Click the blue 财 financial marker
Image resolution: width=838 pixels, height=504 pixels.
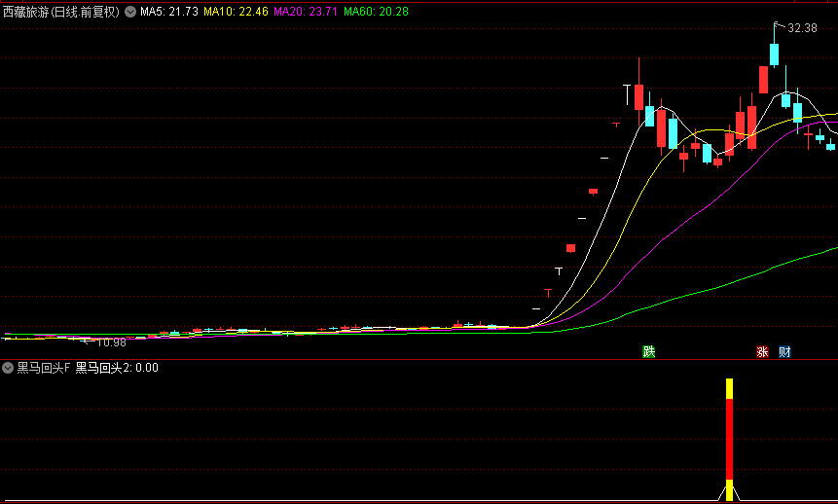(x=784, y=351)
